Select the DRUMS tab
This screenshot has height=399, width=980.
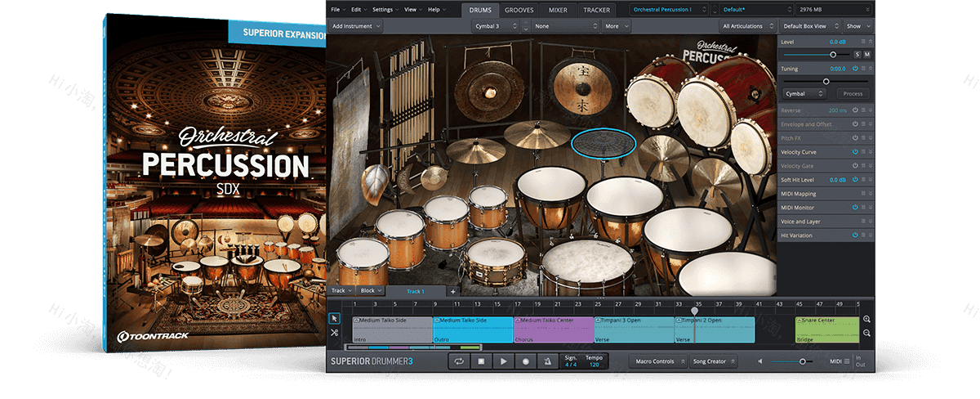[x=480, y=10]
